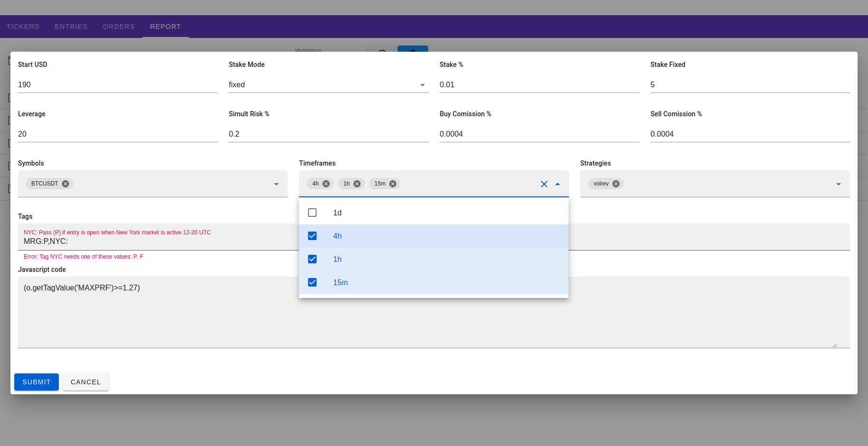868x446 pixels.
Task: Click the CANCEL button
Action: (85, 382)
